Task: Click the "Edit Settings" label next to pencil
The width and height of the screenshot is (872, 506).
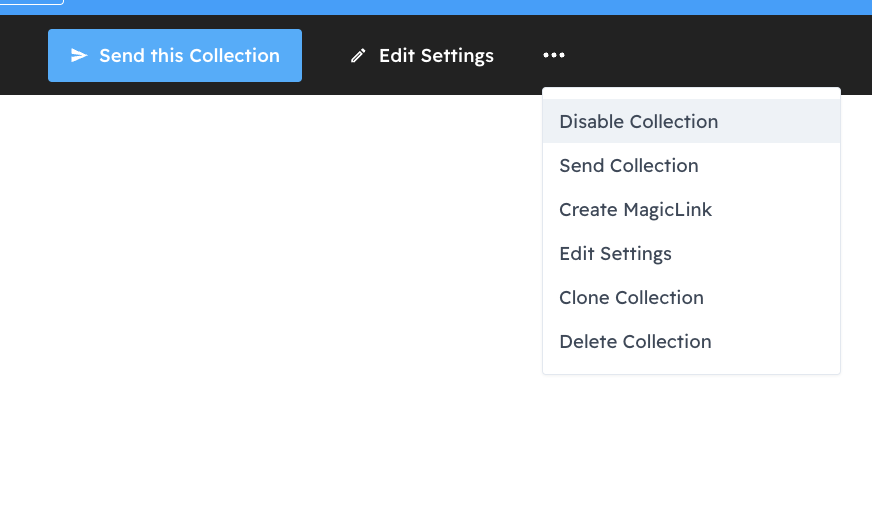Action: (x=436, y=56)
